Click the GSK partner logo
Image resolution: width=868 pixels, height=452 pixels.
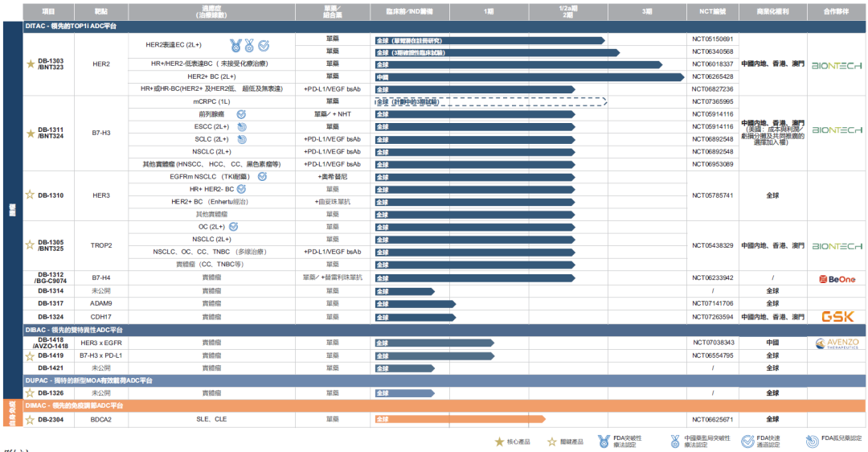click(837, 317)
